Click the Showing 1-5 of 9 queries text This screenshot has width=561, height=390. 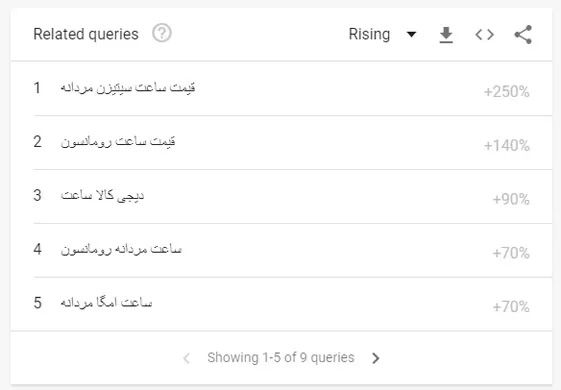281,357
